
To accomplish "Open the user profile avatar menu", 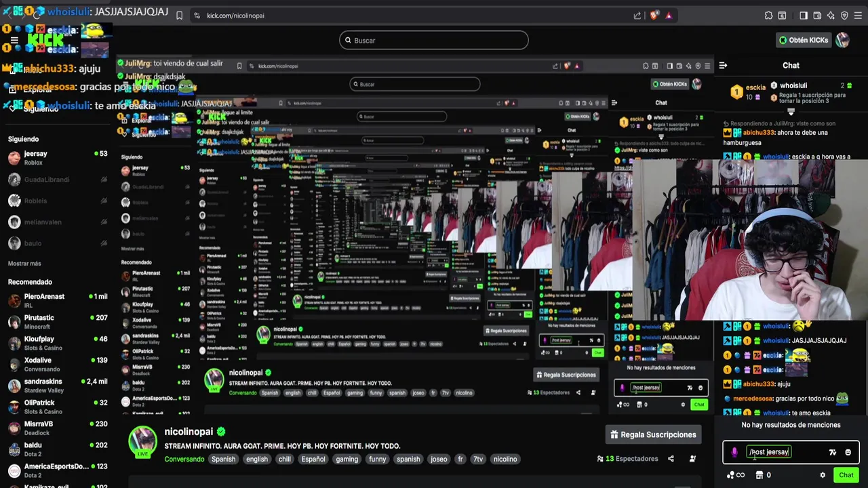I will (x=843, y=40).
